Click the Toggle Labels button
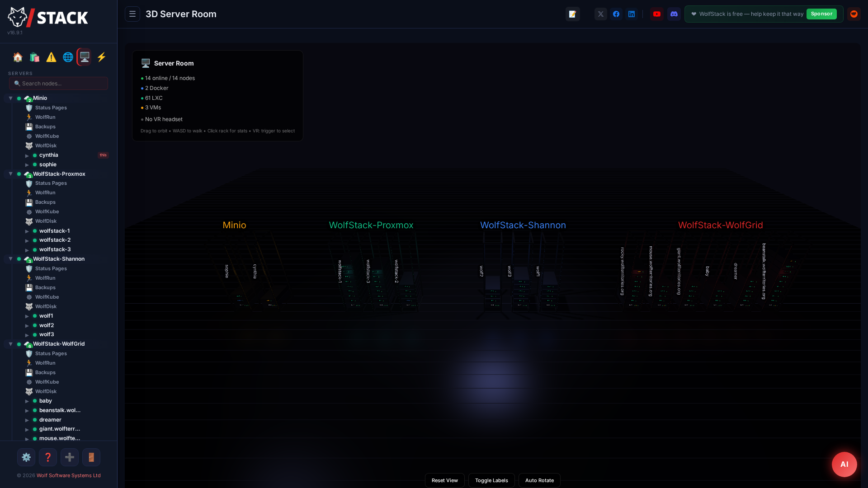 [x=491, y=480]
